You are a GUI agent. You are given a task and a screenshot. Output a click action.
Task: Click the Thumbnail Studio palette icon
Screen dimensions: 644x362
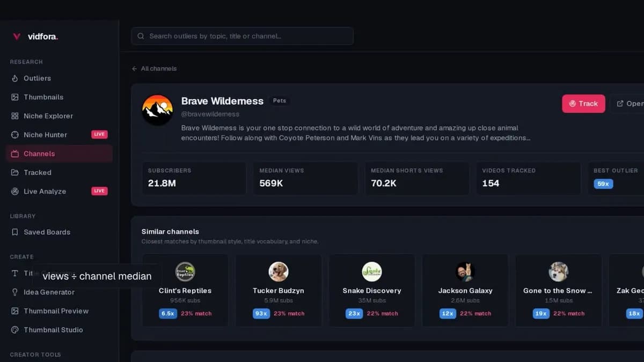[x=15, y=330]
